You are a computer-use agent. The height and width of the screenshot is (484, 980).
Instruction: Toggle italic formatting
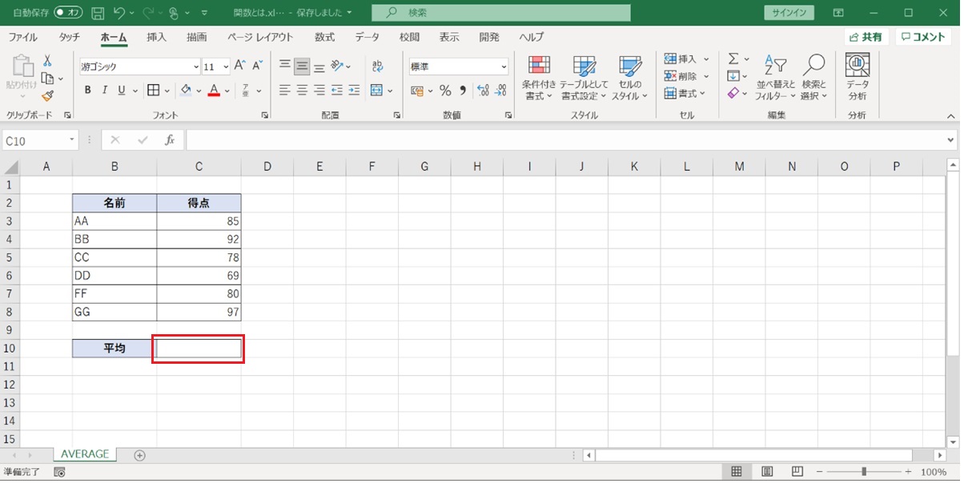(x=105, y=91)
